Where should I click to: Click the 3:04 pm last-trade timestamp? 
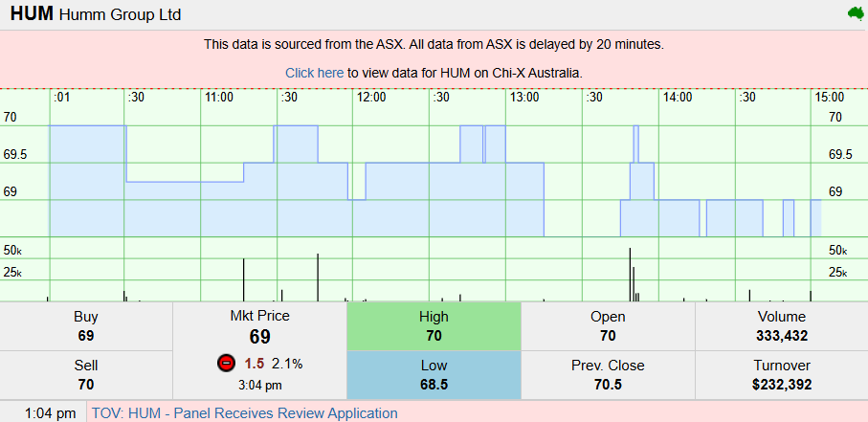(x=259, y=385)
